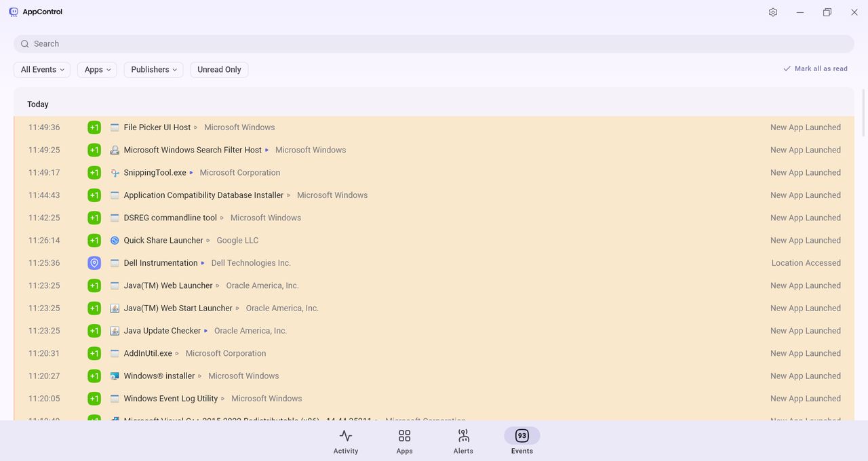This screenshot has height=461, width=868.
Task: Click Dell Instrumentation app icon
Action: click(115, 263)
